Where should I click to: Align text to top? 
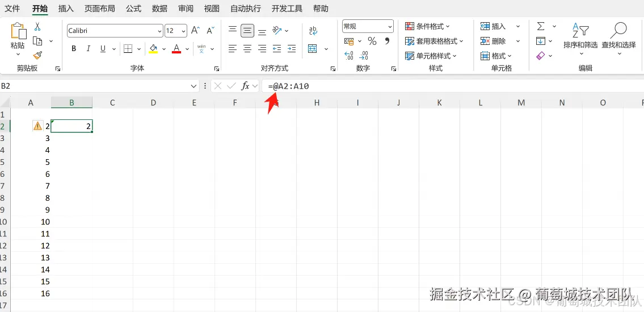coord(233,29)
